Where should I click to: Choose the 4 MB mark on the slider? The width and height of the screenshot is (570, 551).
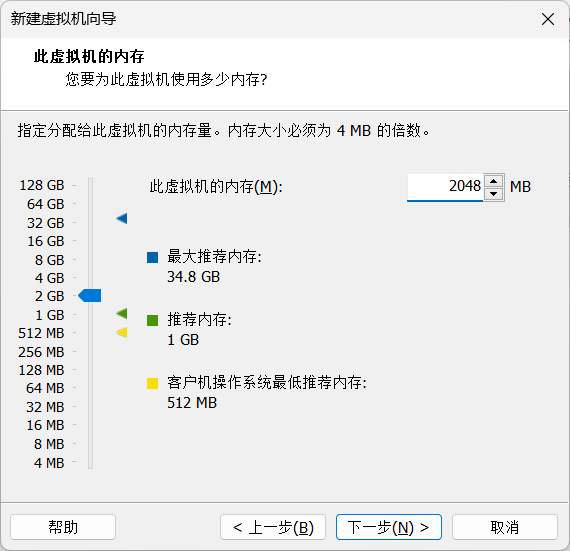coord(90,462)
